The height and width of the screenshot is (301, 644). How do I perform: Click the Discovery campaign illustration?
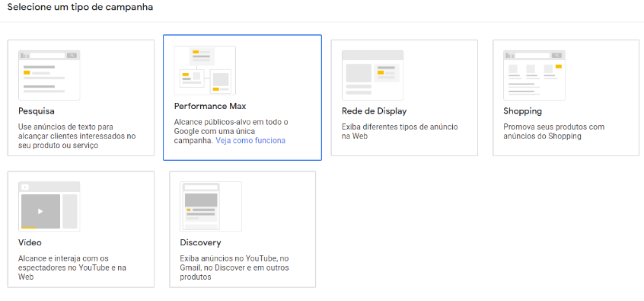click(211, 207)
